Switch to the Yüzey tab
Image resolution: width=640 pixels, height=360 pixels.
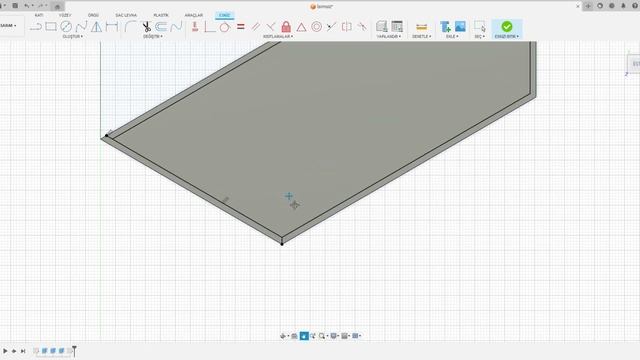[x=65, y=15]
